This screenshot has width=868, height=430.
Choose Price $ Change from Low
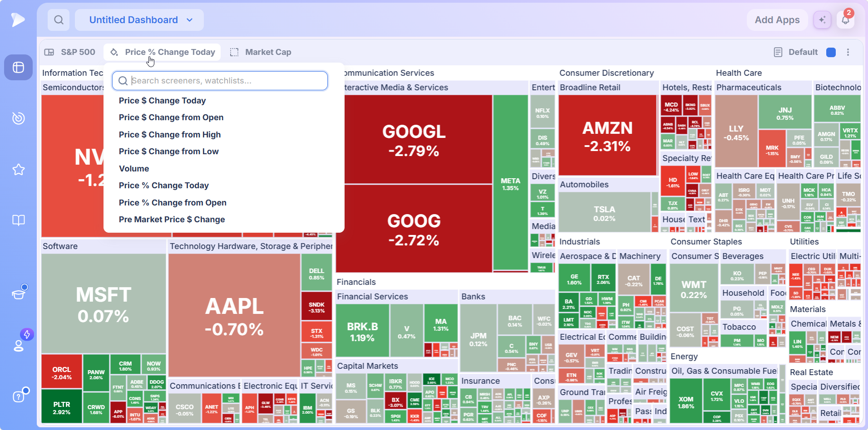169,151
